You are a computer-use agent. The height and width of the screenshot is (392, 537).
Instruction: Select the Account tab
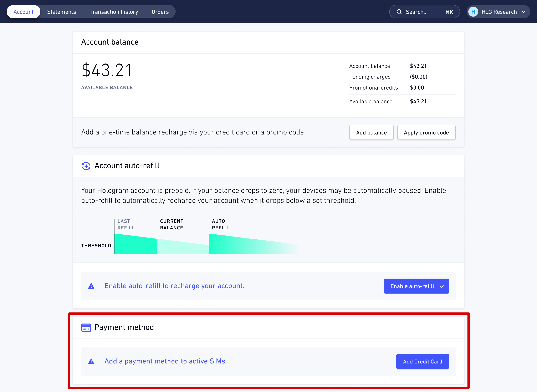(24, 12)
